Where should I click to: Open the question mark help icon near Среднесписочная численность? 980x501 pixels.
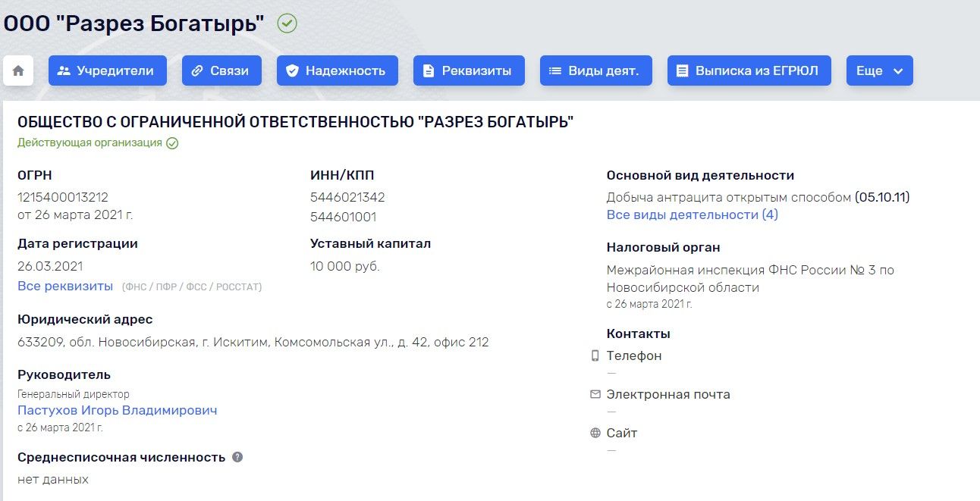point(237,457)
